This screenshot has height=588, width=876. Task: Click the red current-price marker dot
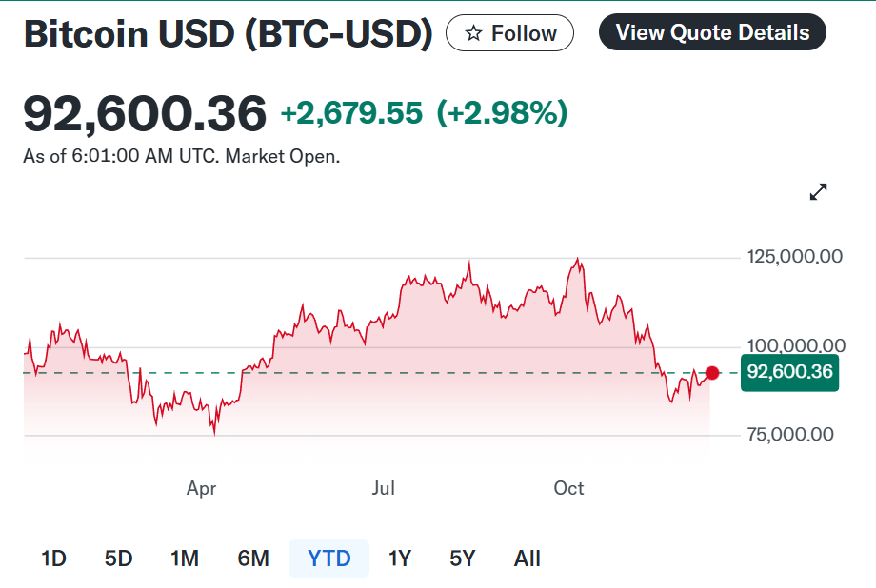point(712,372)
